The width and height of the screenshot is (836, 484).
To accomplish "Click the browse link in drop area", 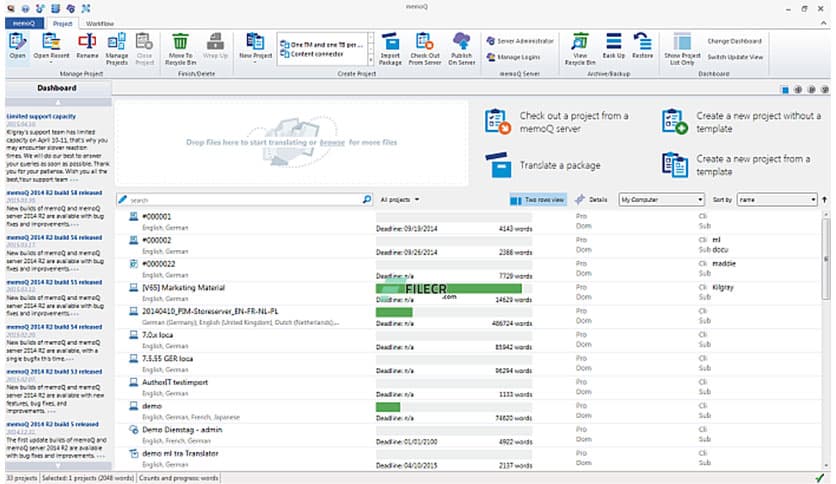I will tap(332, 142).
